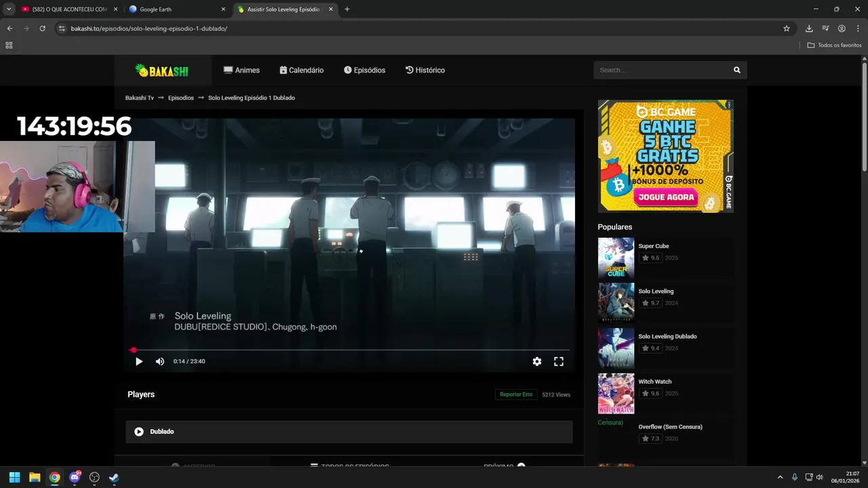This screenshot has height=488, width=868.
Task: Open the Windows Start menu
Action: (x=14, y=477)
